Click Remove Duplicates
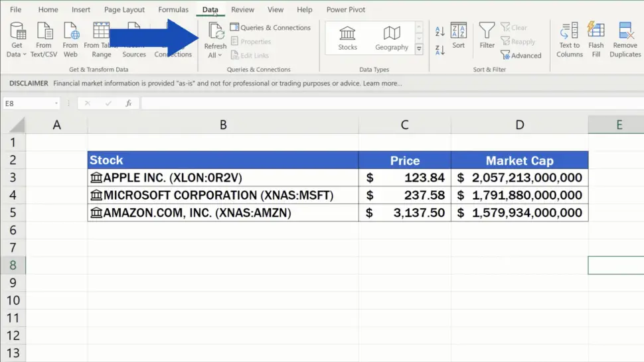This screenshot has height=362, width=644. [x=625, y=40]
